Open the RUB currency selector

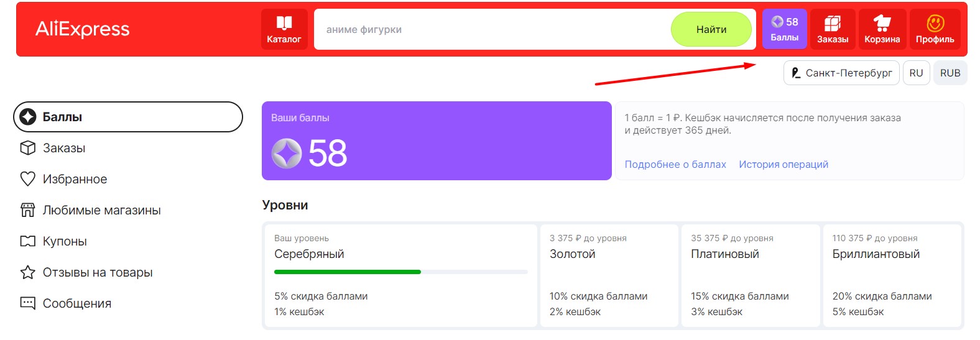pyautogui.click(x=950, y=73)
